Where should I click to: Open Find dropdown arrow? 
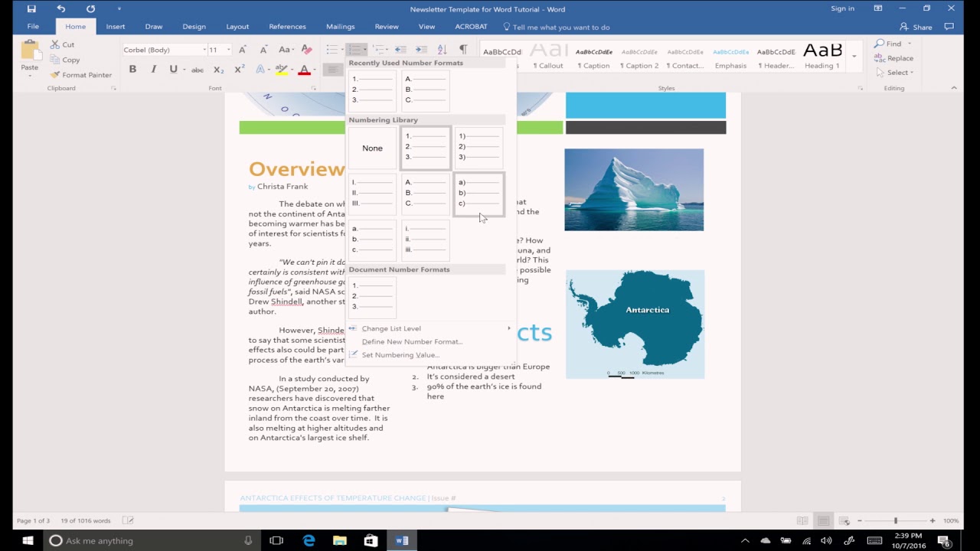[910, 44]
